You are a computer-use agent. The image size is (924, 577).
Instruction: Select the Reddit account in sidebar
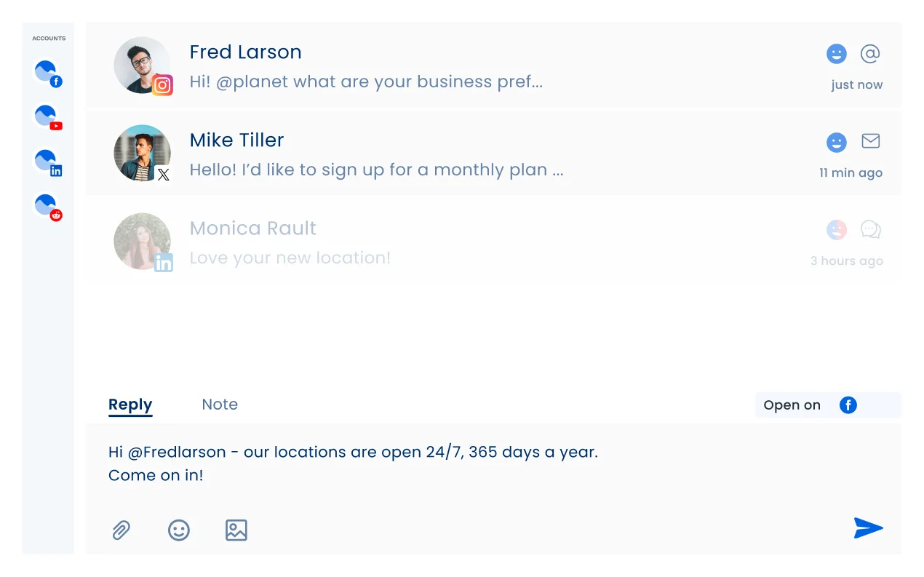47,206
